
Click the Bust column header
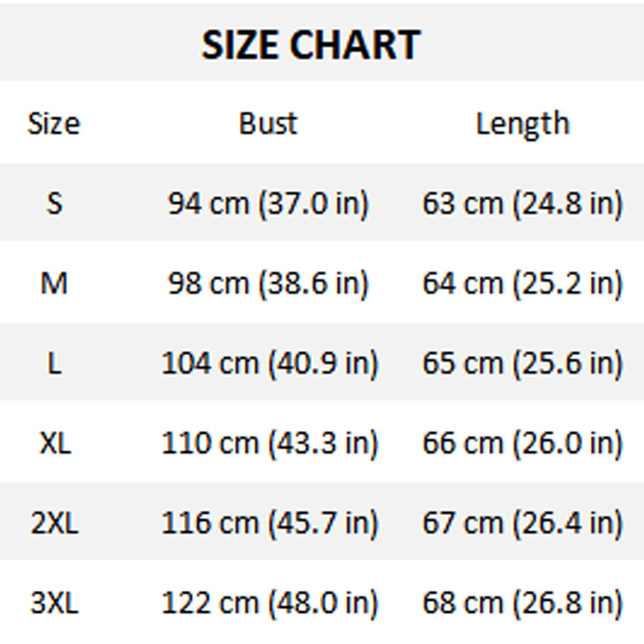(x=268, y=123)
